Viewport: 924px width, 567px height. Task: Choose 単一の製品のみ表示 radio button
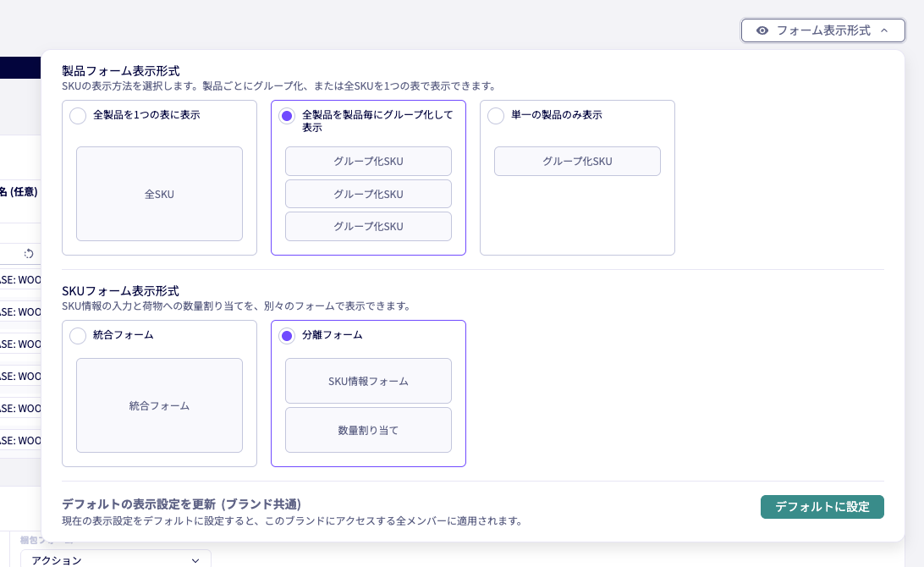tap(496, 116)
